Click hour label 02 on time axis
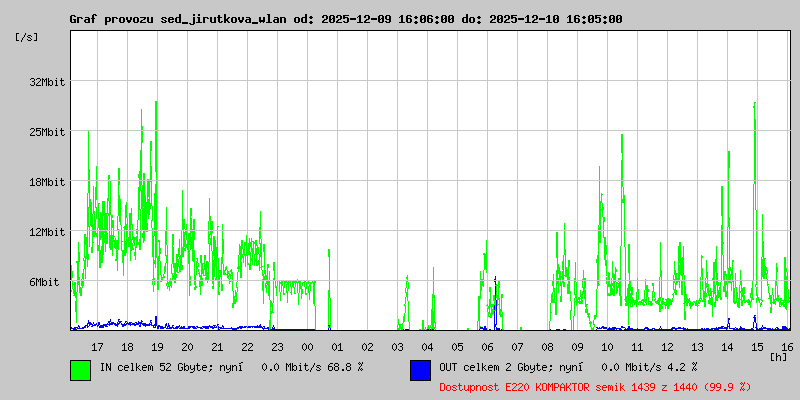Image resolution: width=800 pixels, height=400 pixels. click(x=367, y=347)
